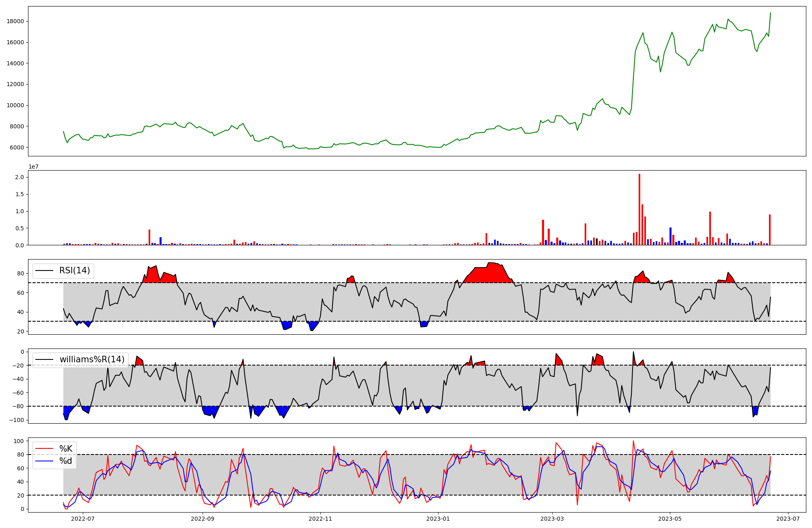This screenshot has height=528, width=812.
Task: Click the 2022-09 x-axis date label
Action: click(x=202, y=519)
